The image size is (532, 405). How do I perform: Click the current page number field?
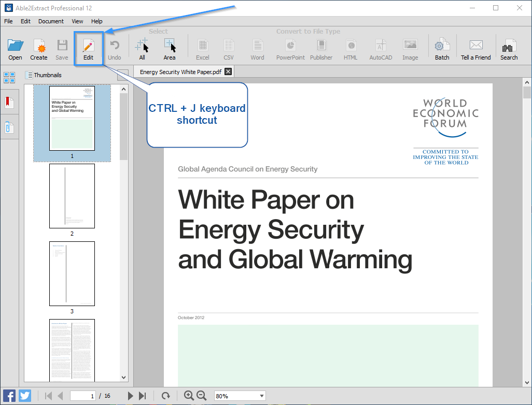[83, 396]
